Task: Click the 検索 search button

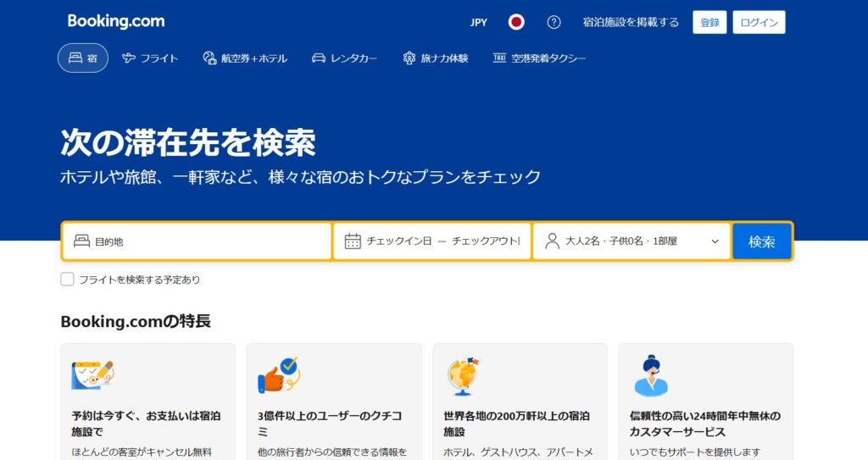Action: tap(762, 241)
